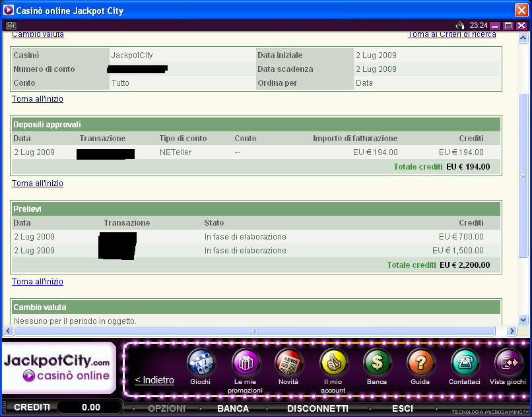Click Importo di fatturazione column header
Screen dimensions: 532x417
tap(355, 139)
